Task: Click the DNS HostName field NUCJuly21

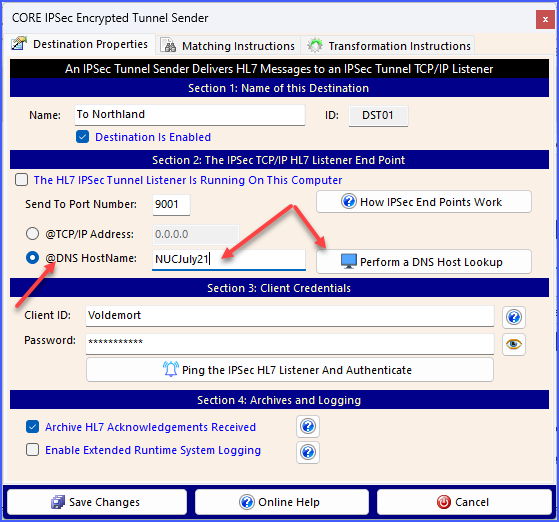Action: point(229,259)
